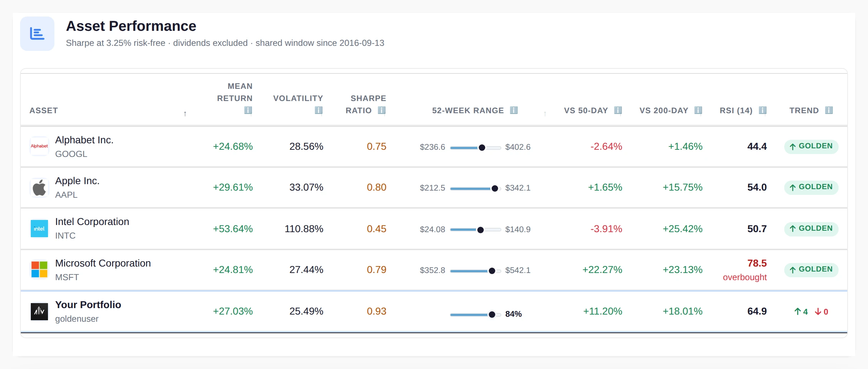Screen dimensions: 868x369
Task: Click goldenuser portfolio username
Action: click(x=77, y=319)
